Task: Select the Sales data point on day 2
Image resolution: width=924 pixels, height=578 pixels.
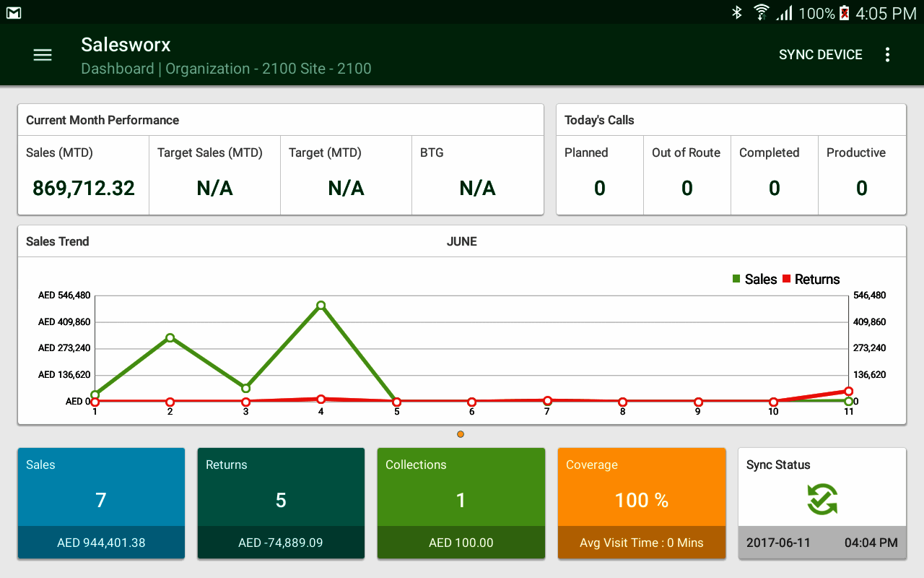Action: tap(170, 337)
